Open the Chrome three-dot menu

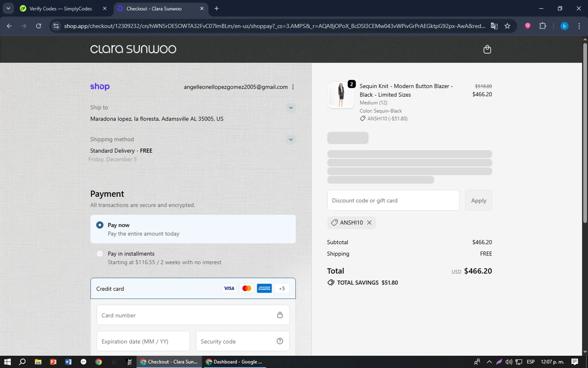click(579, 26)
